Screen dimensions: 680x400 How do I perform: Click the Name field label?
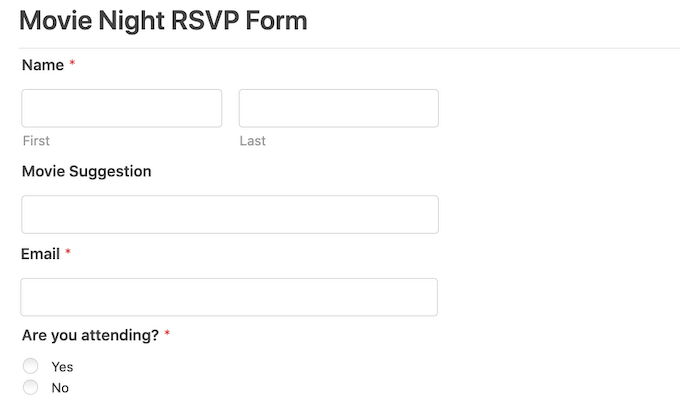(x=41, y=65)
